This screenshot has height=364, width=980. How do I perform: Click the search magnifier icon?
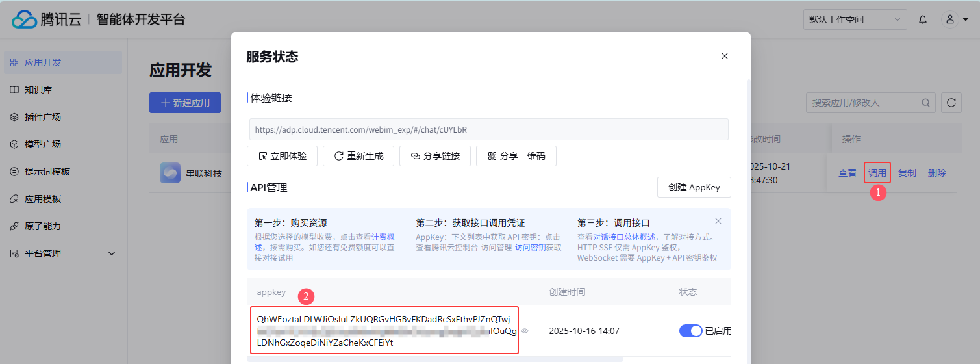coord(925,103)
